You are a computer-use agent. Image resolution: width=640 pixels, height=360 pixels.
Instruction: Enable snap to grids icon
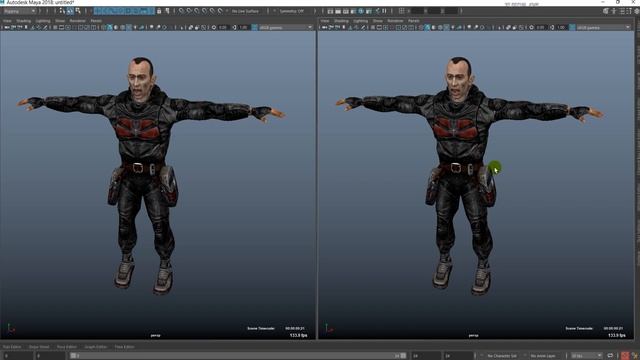pyautogui.click(x=181, y=11)
